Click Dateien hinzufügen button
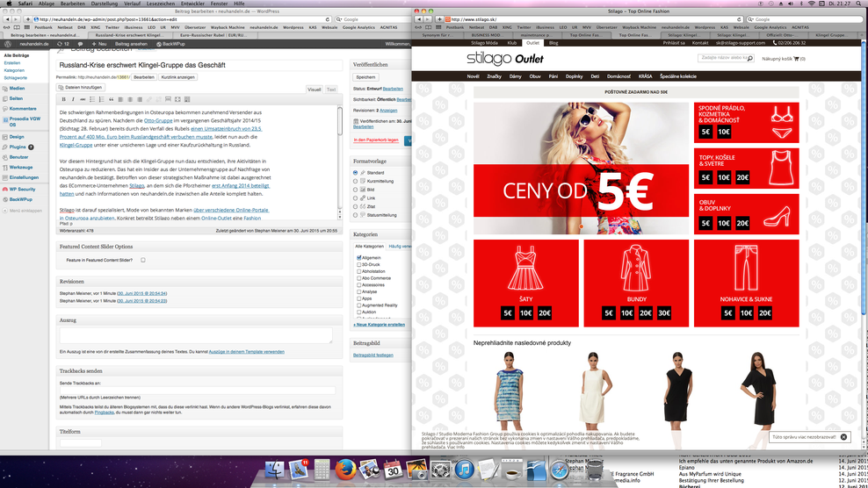The image size is (868, 488). pyautogui.click(x=80, y=88)
